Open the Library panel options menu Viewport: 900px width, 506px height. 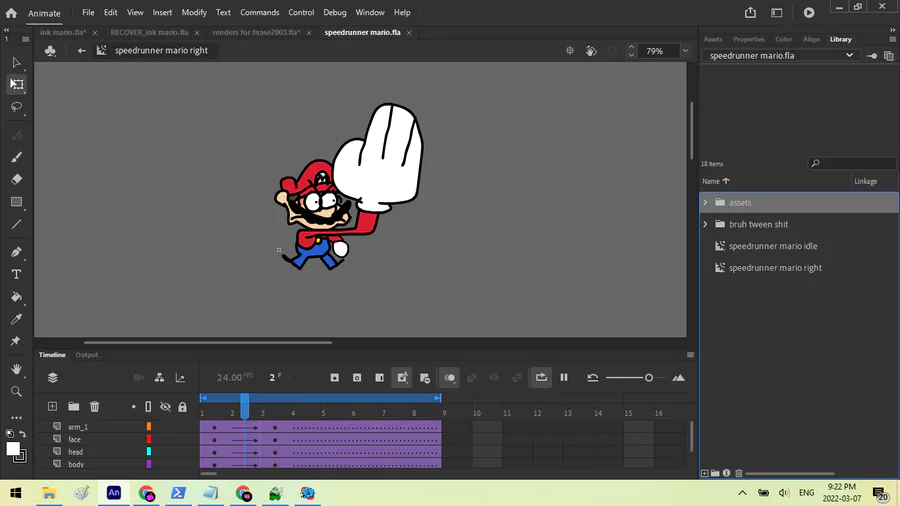(893, 40)
